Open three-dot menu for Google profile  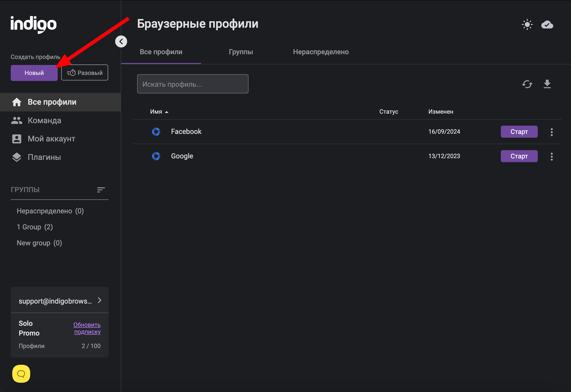pyautogui.click(x=552, y=156)
